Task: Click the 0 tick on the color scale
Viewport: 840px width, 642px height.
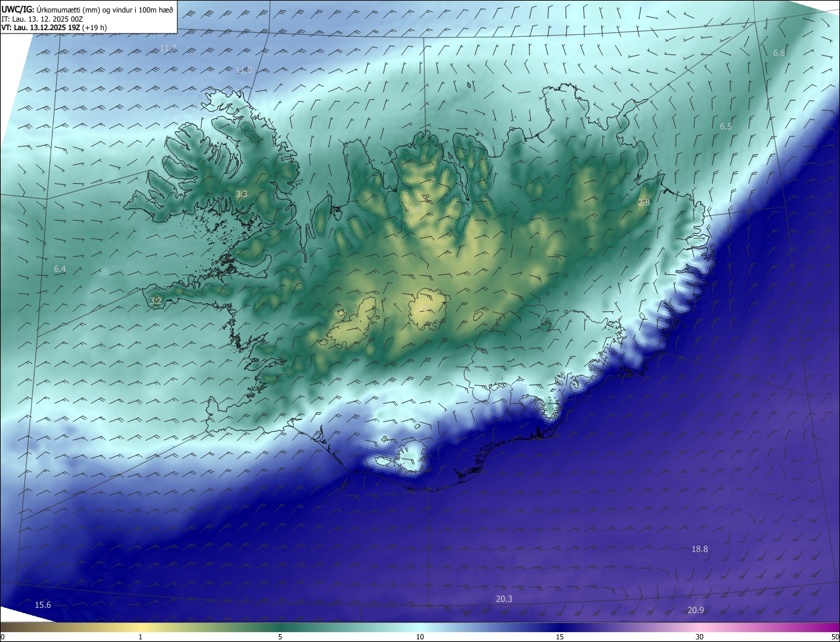Action: click(3, 637)
